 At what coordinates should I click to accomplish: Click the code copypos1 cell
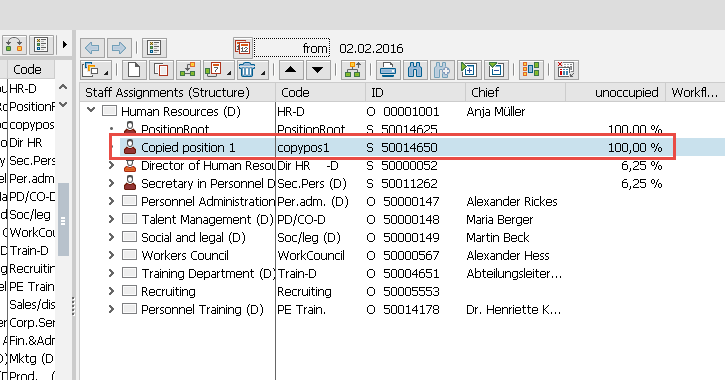point(303,147)
